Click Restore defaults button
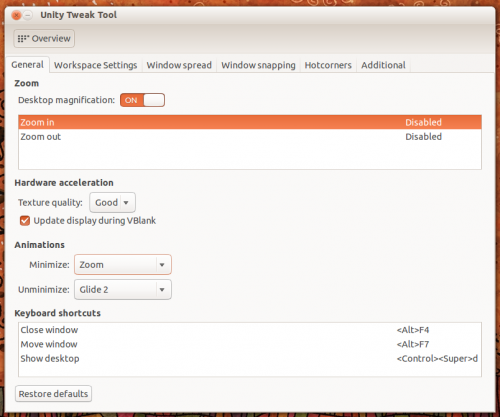Screen dimensions: 500x417 pyautogui.click(x=53, y=394)
